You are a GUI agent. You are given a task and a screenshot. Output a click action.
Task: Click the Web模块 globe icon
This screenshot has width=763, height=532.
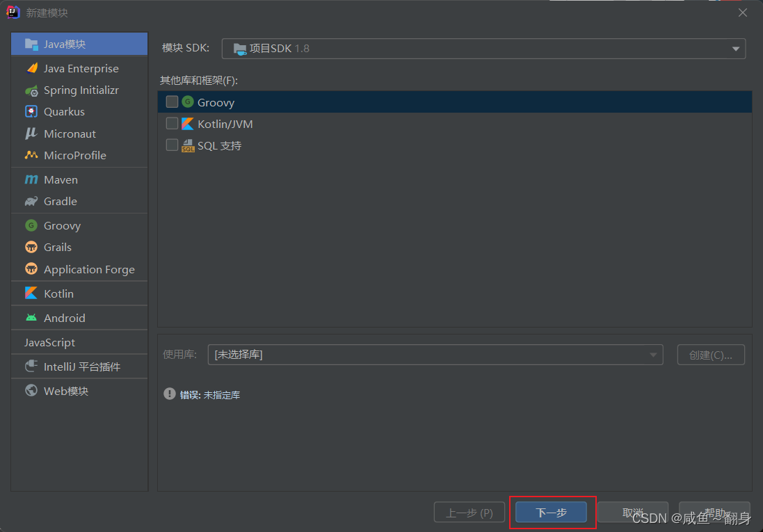point(31,390)
